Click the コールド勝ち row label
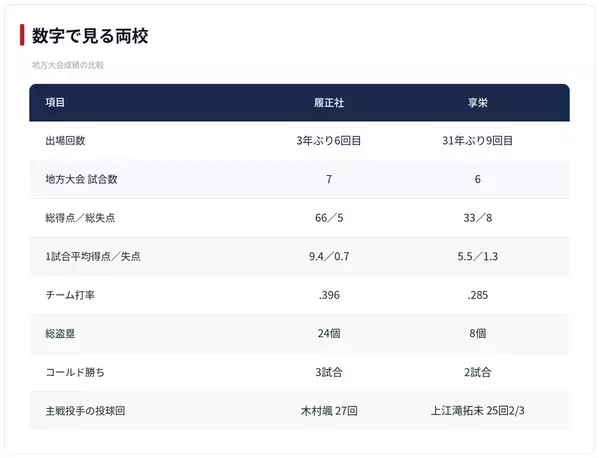Screen dimensions: 599x458 (75, 372)
